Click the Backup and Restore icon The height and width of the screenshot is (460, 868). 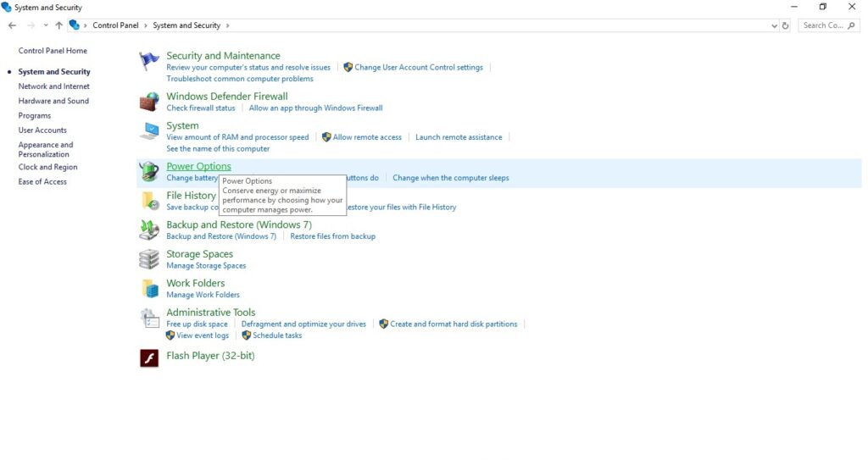pyautogui.click(x=149, y=230)
